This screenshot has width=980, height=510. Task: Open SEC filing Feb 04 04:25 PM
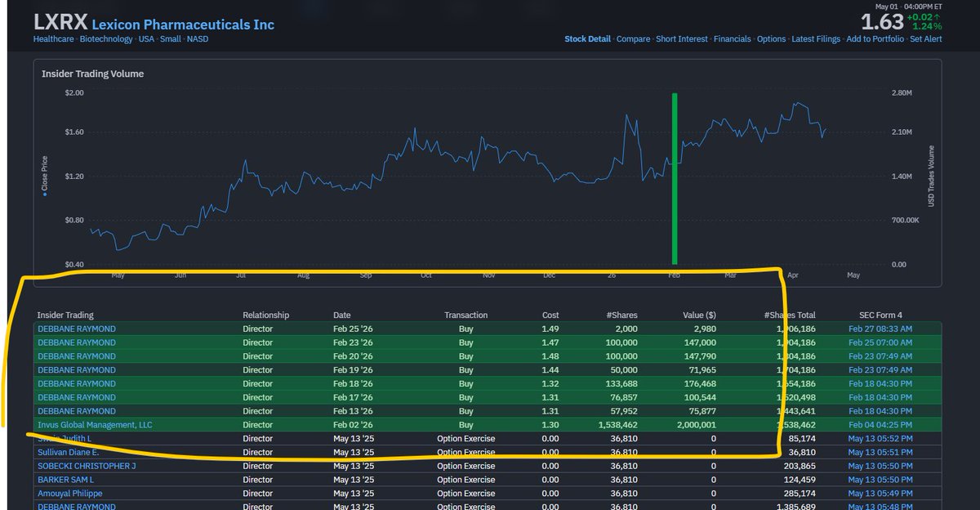click(880, 425)
